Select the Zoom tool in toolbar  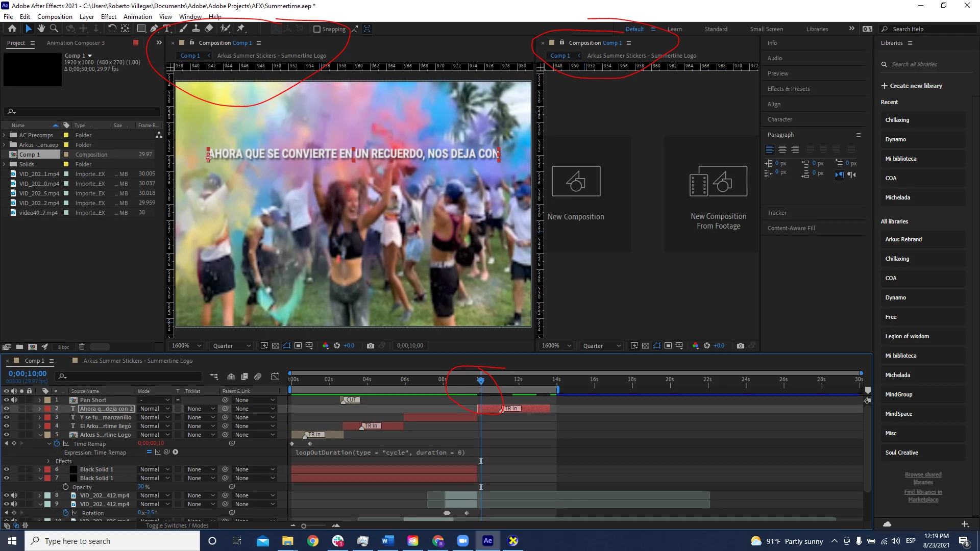(54, 29)
